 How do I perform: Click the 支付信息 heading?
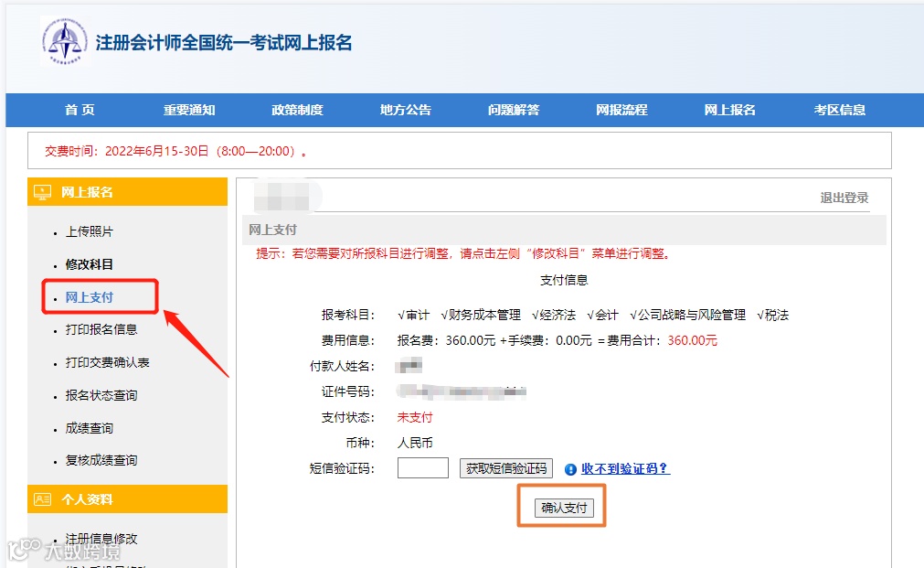[x=564, y=280]
